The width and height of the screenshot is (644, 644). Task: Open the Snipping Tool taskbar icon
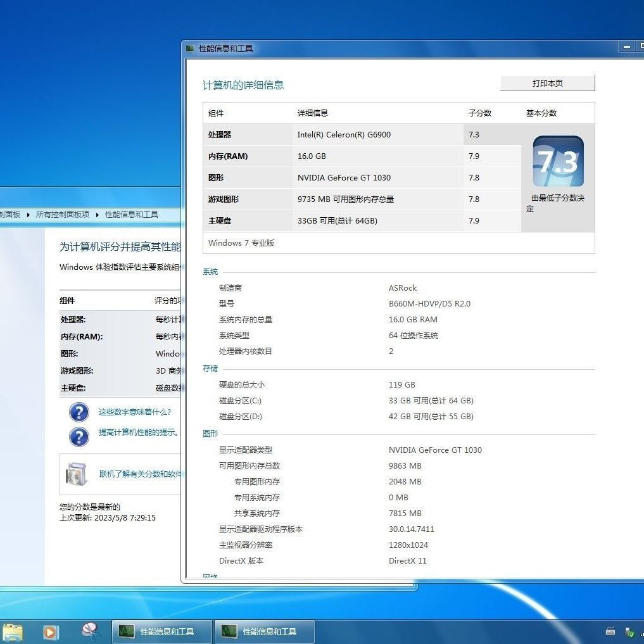tap(91, 631)
